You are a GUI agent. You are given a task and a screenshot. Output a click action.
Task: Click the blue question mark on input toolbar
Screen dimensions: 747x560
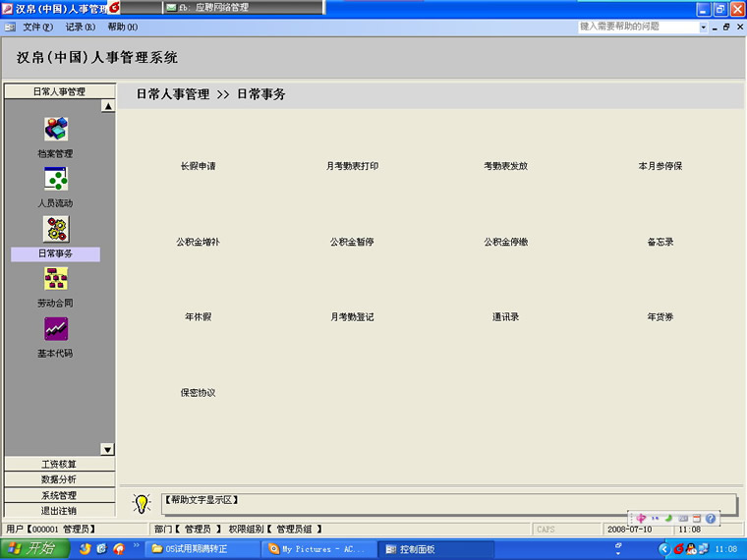coord(711,518)
